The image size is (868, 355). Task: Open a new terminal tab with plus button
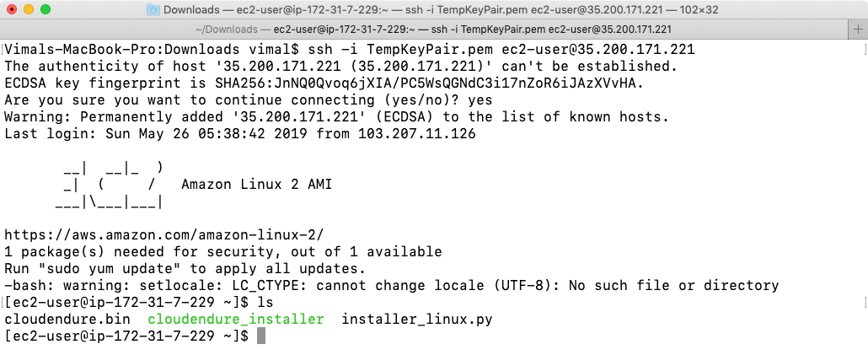[x=859, y=30]
